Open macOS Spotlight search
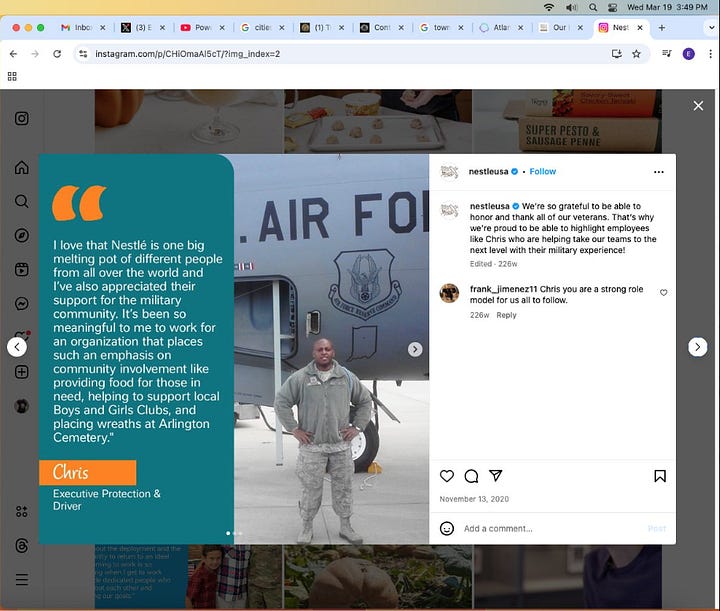The image size is (720, 611). (x=593, y=7)
